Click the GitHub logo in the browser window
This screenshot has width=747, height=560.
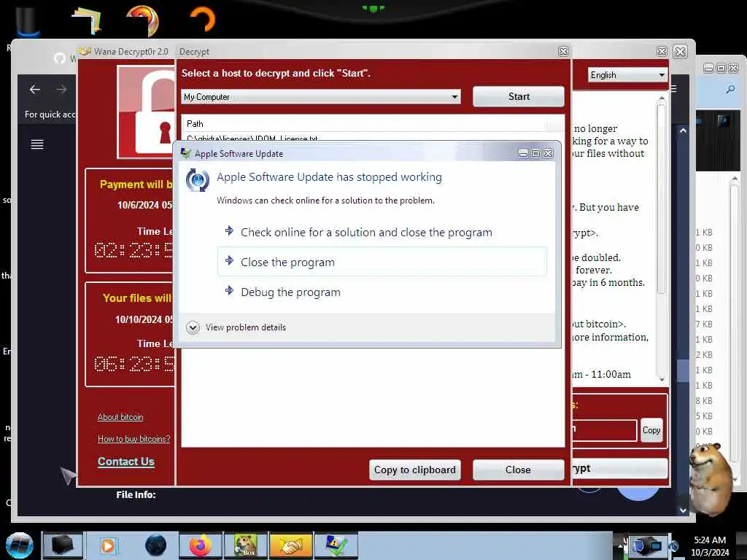[60, 58]
